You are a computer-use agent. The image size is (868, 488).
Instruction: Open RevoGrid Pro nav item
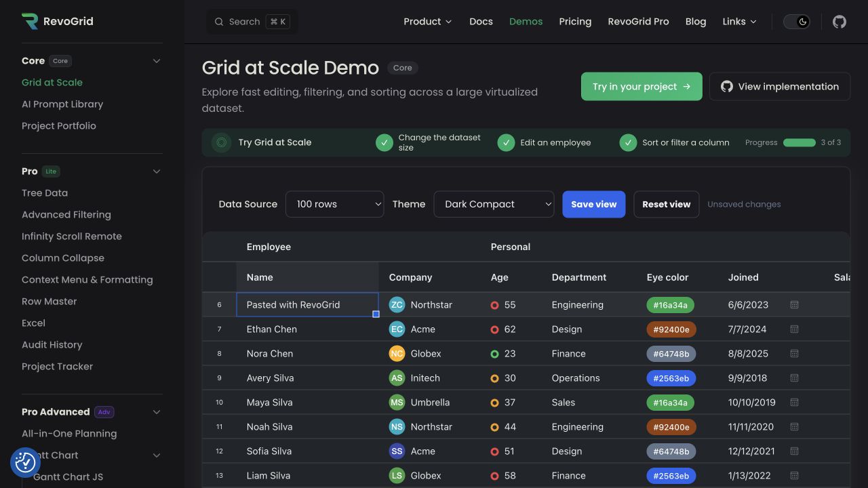pyautogui.click(x=638, y=22)
